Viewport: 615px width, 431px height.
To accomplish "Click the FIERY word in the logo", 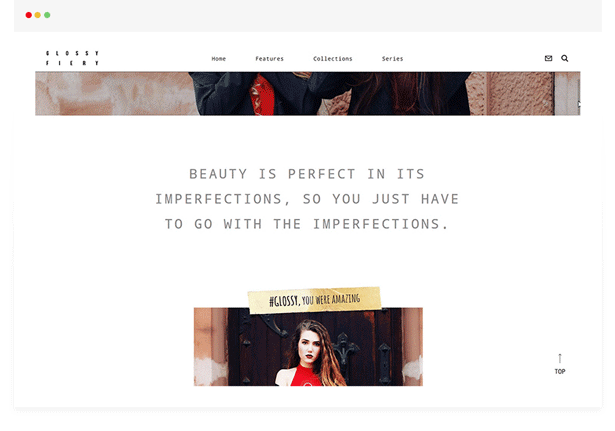I will [x=72, y=63].
